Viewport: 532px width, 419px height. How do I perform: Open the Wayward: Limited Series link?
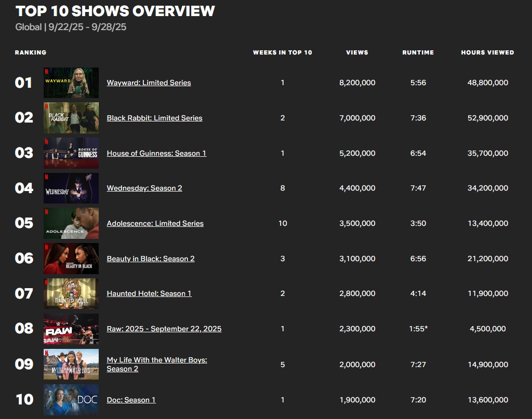click(149, 83)
